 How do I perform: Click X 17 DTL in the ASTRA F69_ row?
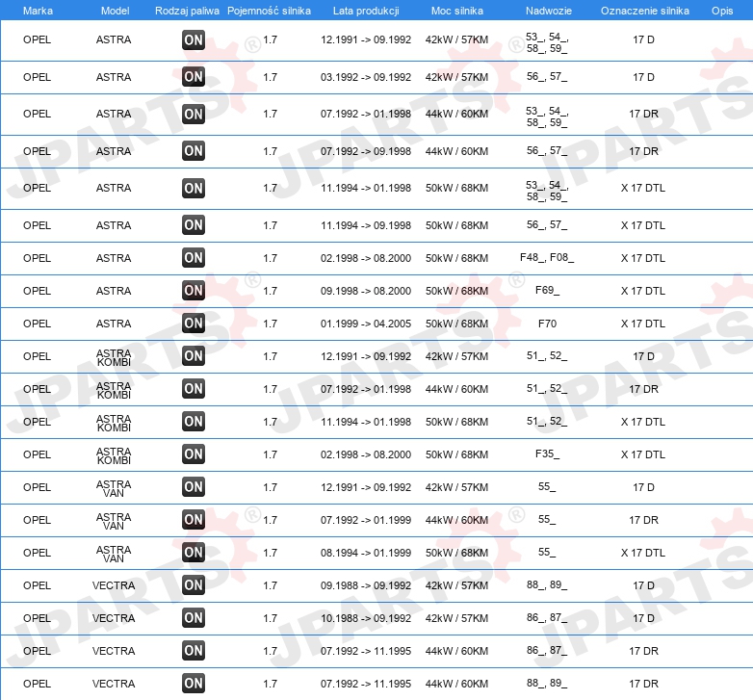coord(643,291)
